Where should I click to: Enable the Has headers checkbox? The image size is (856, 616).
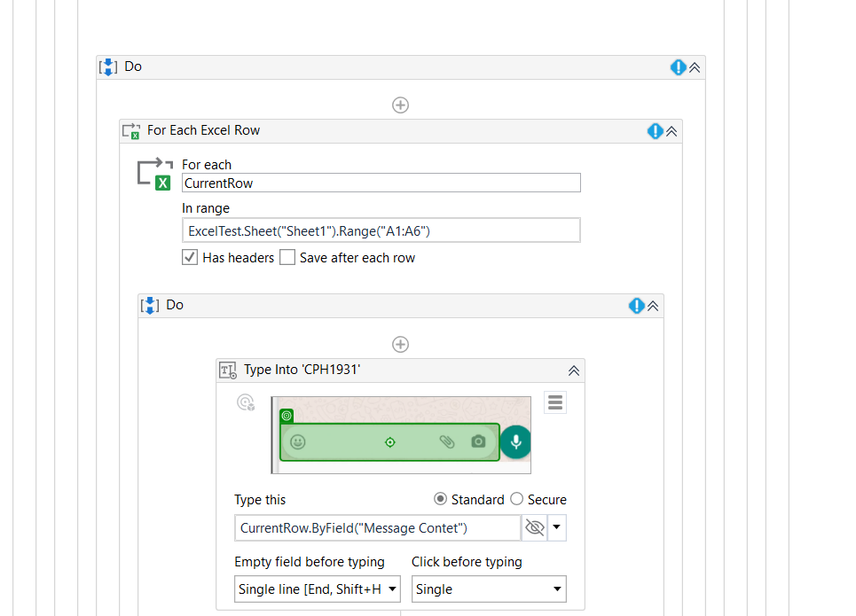(x=189, y=258)
